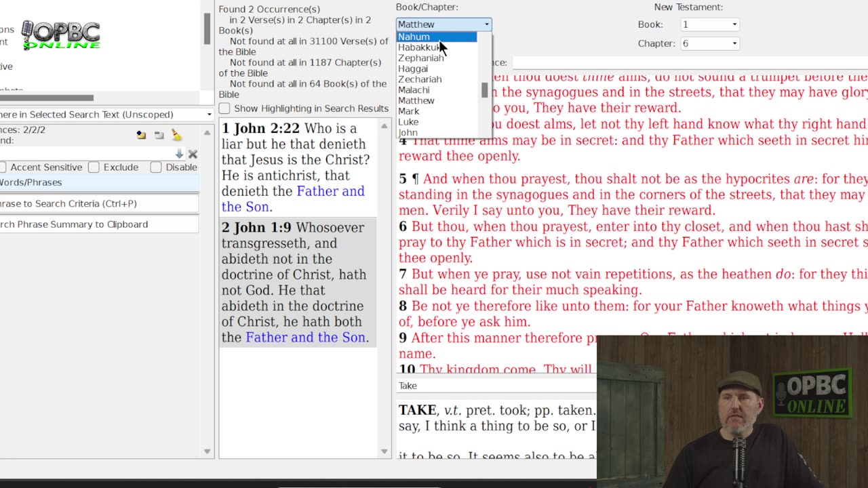Click the blue down-arrow icon in search field
Viewport: 868px width, 488px height.
[179, 155]
